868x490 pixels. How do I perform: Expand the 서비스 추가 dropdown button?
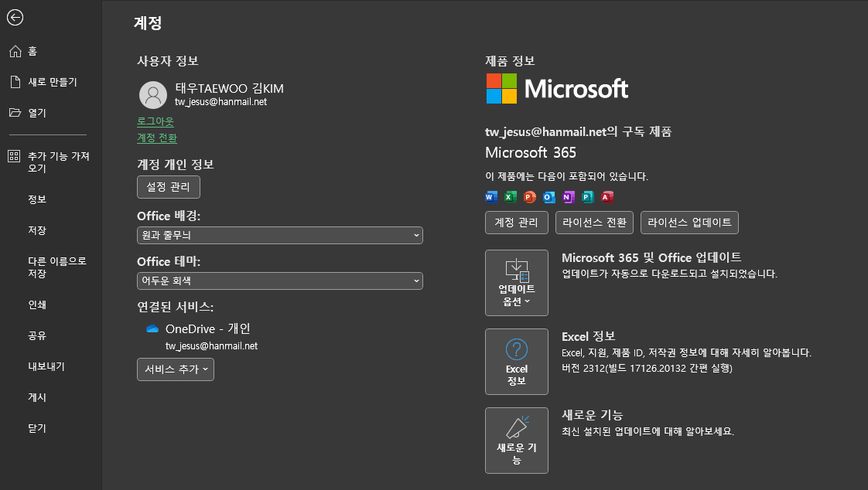pyautogui.click(x=176, y=369)
